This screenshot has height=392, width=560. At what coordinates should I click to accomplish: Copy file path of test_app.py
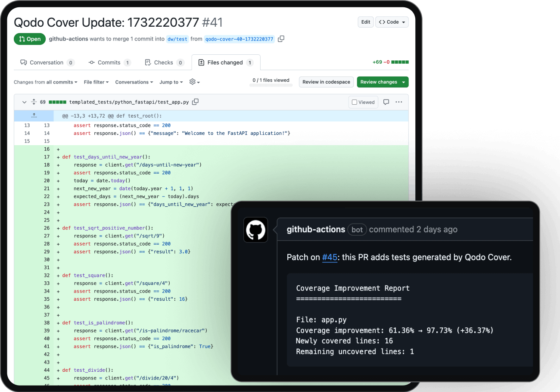195,102
